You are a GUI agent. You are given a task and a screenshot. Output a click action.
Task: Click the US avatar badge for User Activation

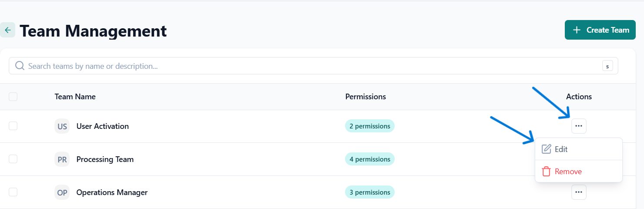pyautogui.click(x=62, y=126)
